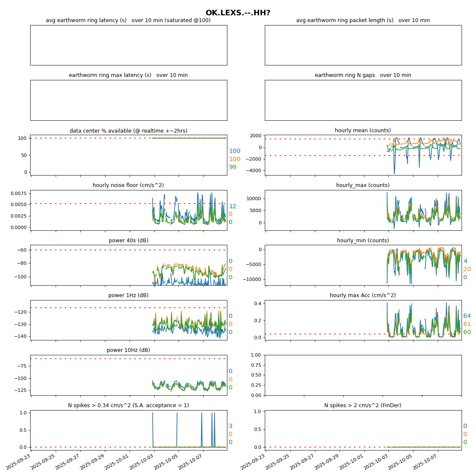Click the blue 3 value beside N spikes > 0.34 plot
The width and height of the screenshot is (476, 476).
click(x=230, y=426)
